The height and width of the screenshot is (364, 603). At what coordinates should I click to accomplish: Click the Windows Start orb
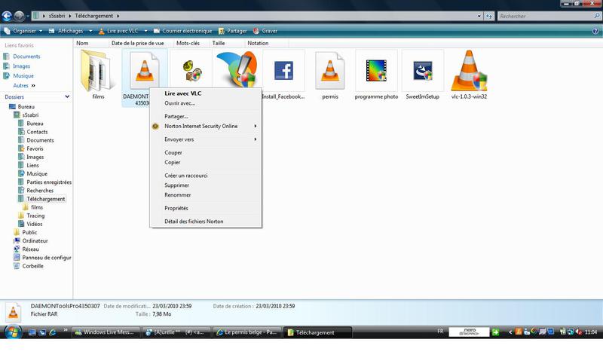pyautogui.click(x=12, y=332)
